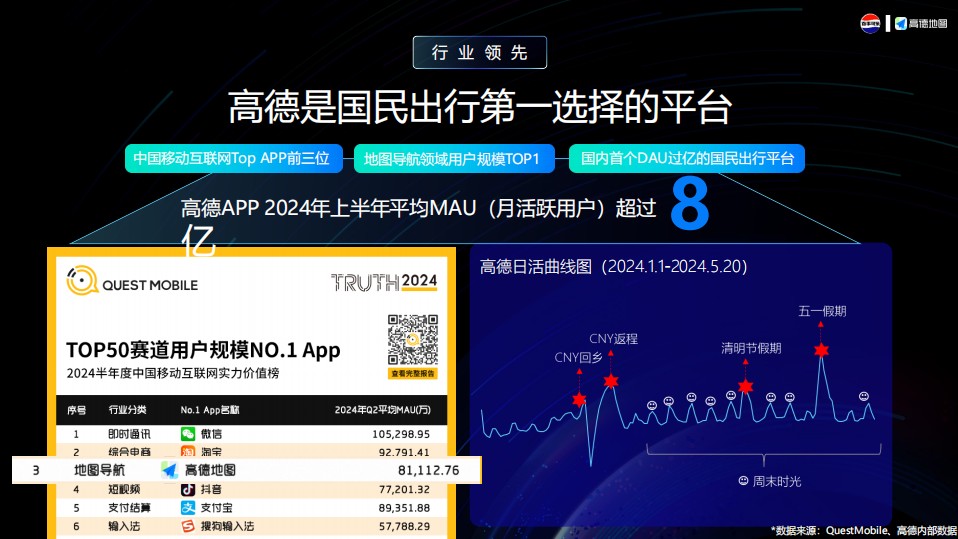Click the TRUTH 2024 logo
The width and height of the screenshot is (958, 539).
click(x=384, y=282)
